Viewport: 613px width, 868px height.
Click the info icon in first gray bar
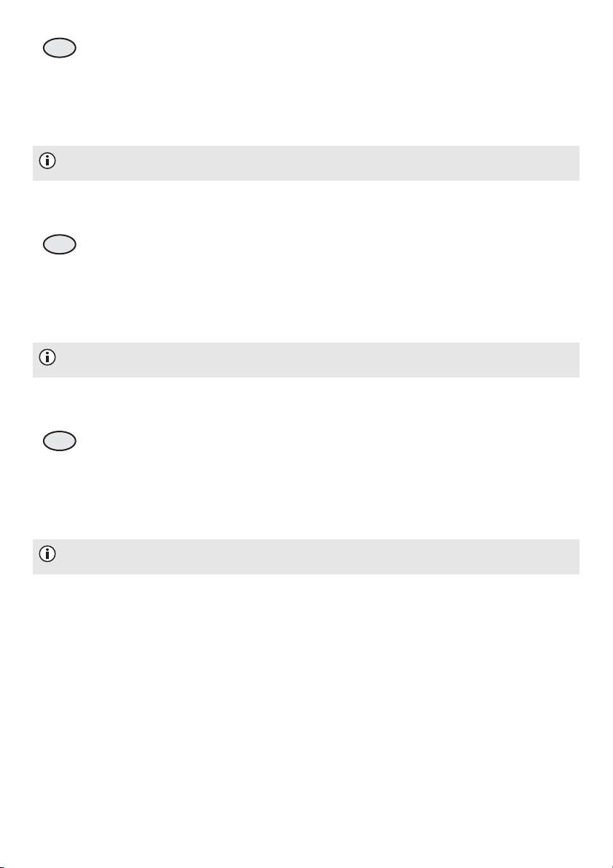47,161
